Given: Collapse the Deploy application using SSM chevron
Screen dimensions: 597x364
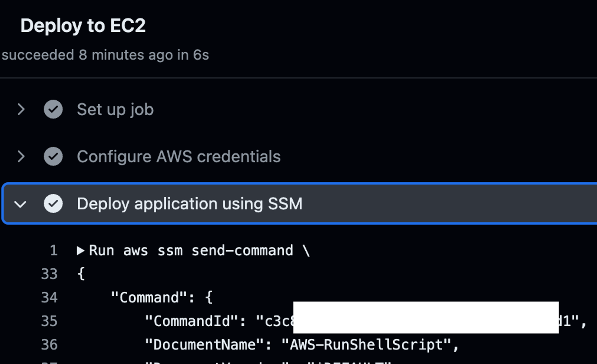Looking at the screenshot, I should pyautogui.click(x=21, y=204).
